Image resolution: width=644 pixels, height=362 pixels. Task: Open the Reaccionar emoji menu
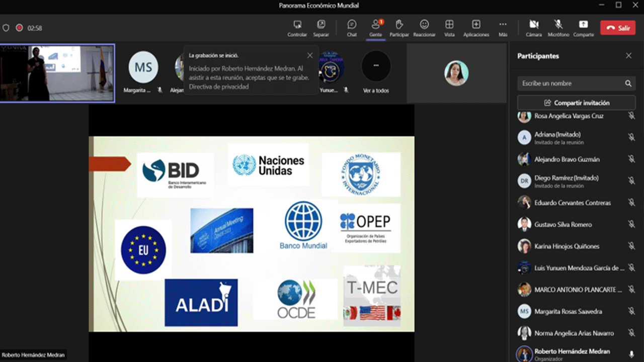[424, 28]
